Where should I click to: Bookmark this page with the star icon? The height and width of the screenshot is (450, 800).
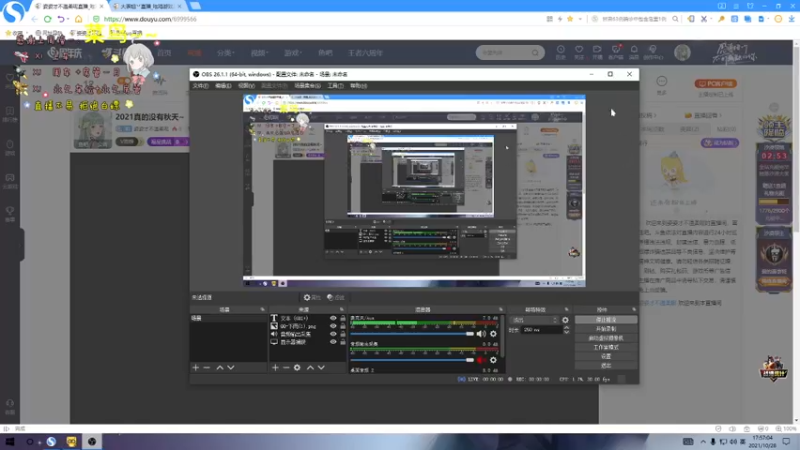click(x=570, y=19)
